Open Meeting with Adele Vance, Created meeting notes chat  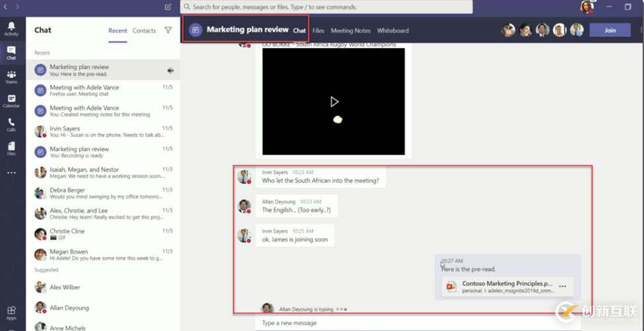103,111
